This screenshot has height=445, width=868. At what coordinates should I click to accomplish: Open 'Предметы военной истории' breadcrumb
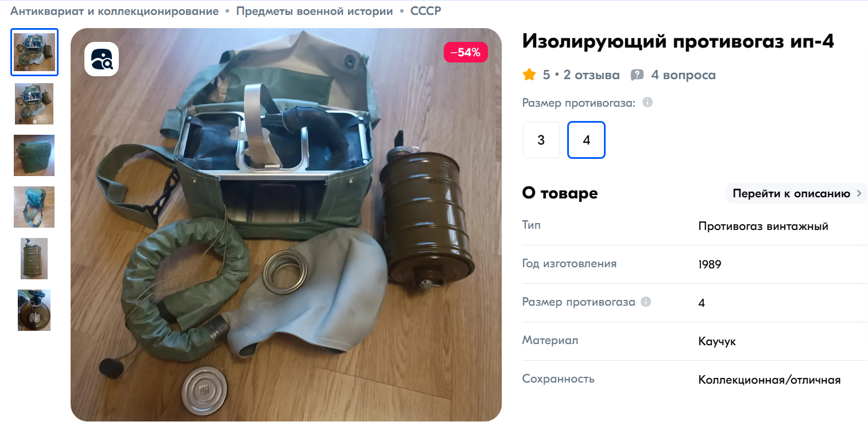pyautogui.click(x=315, y=11)
